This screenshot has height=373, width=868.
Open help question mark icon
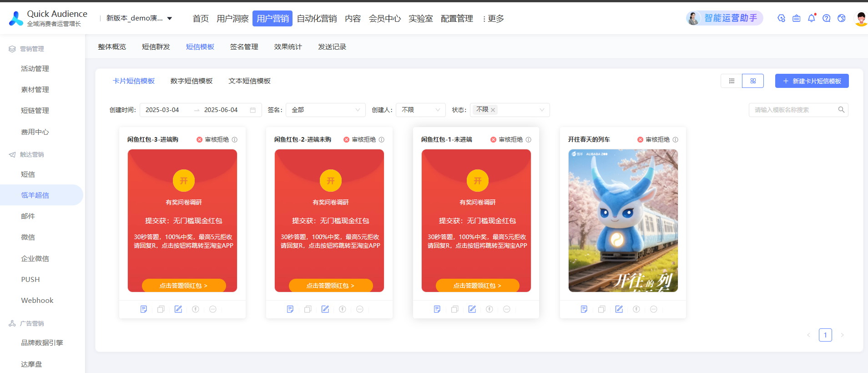coord(827,18)
